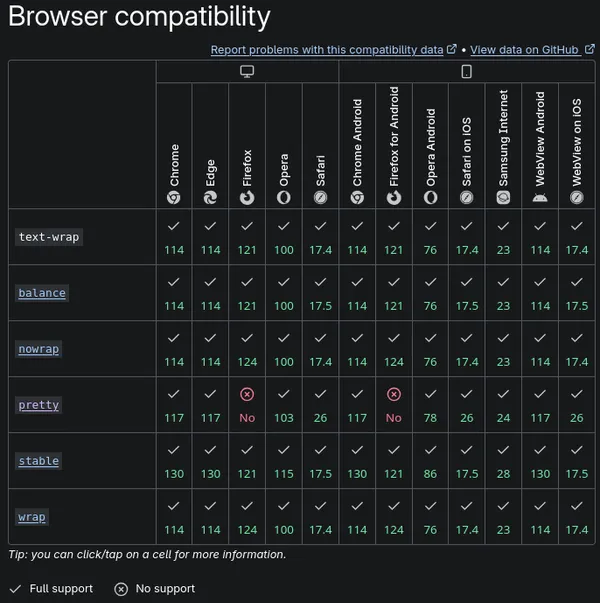Click the pretty WebView Android value 117
The width and height of the screenshot is (600, 603).
click(540, 418)
